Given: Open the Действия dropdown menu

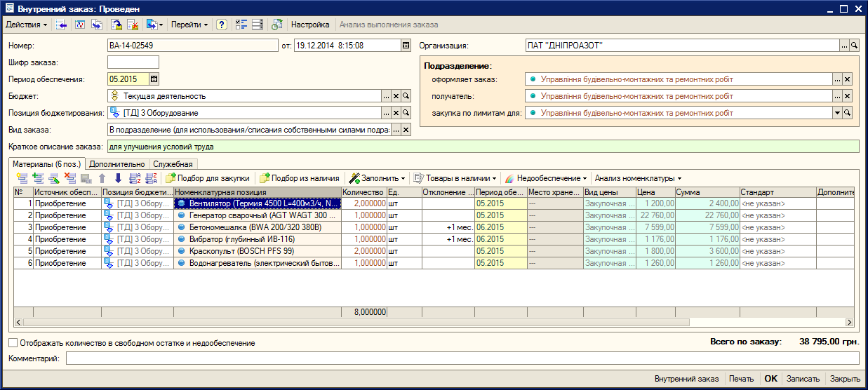Looking at the screenshot, I should coord(27,25).
